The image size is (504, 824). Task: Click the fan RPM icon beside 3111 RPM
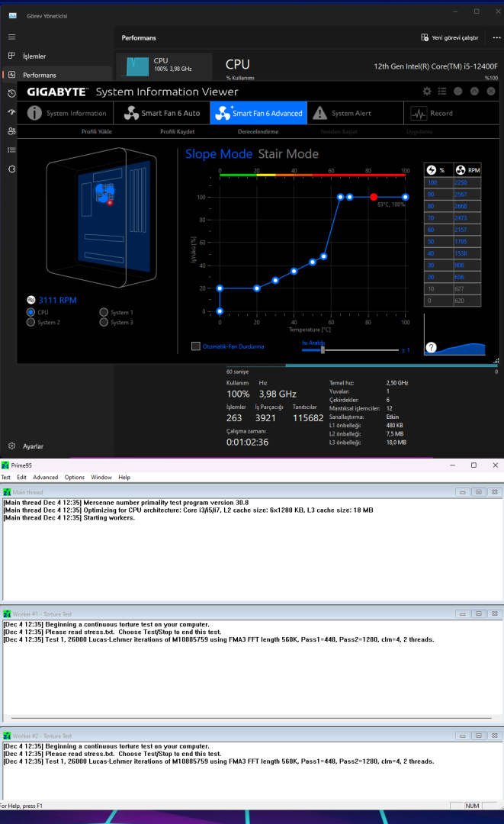coord(31,300)
